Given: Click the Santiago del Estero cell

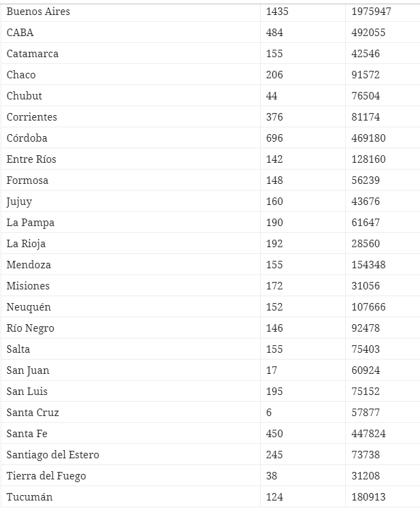Looking at the screenshot, I should click(x=53, y=455).
